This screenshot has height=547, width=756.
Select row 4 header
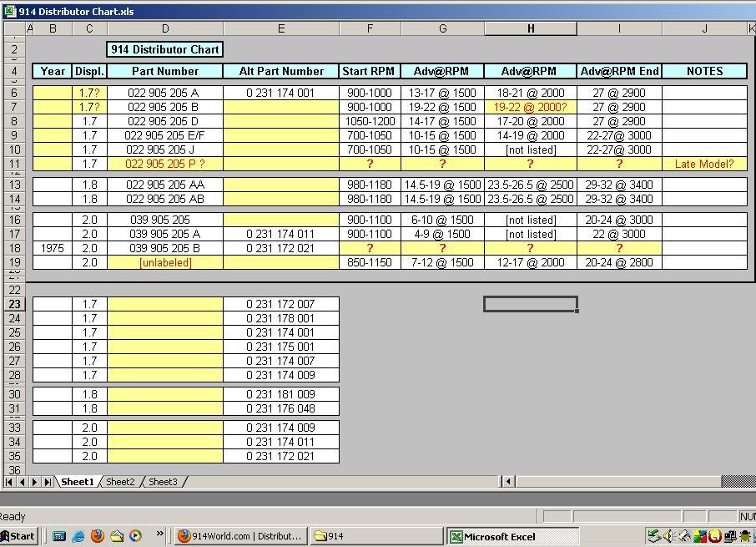tap(14, 71)
